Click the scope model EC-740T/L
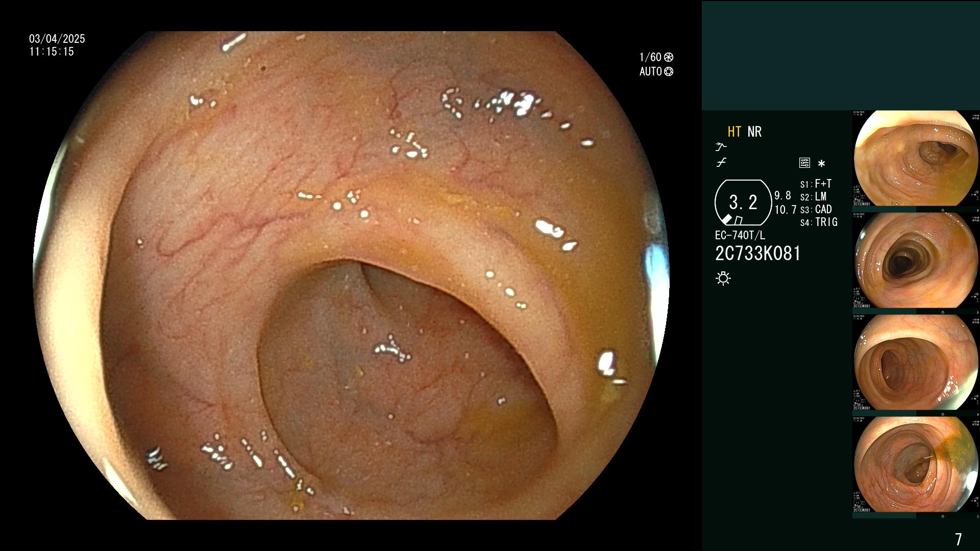This screenshot has height=551, width=980. (x=740, y=235)
